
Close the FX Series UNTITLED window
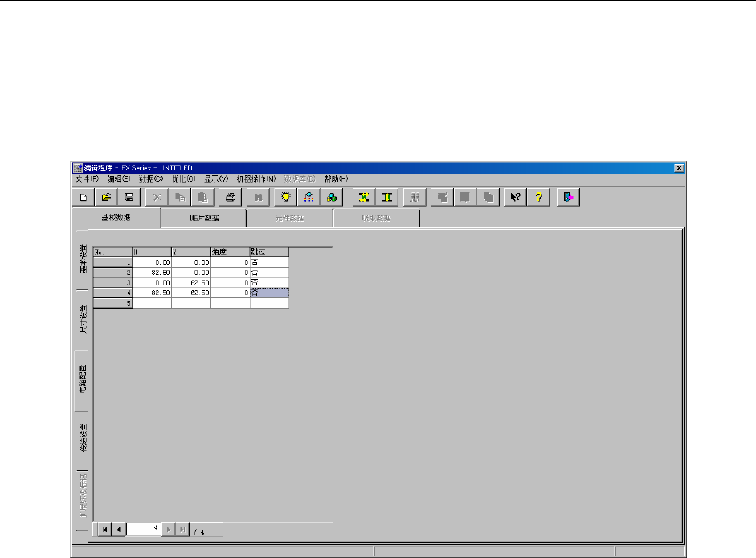[x=679, y=168]
